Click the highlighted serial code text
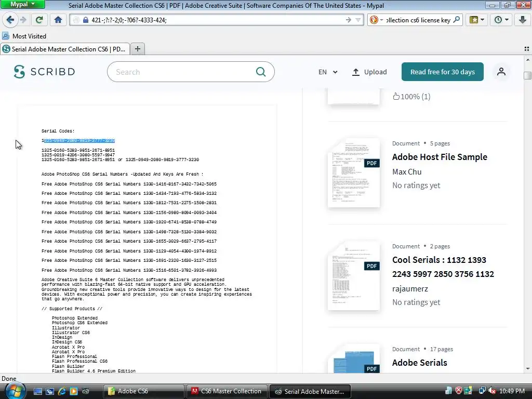This screenshot has width=532, height=399. point(79,140)
